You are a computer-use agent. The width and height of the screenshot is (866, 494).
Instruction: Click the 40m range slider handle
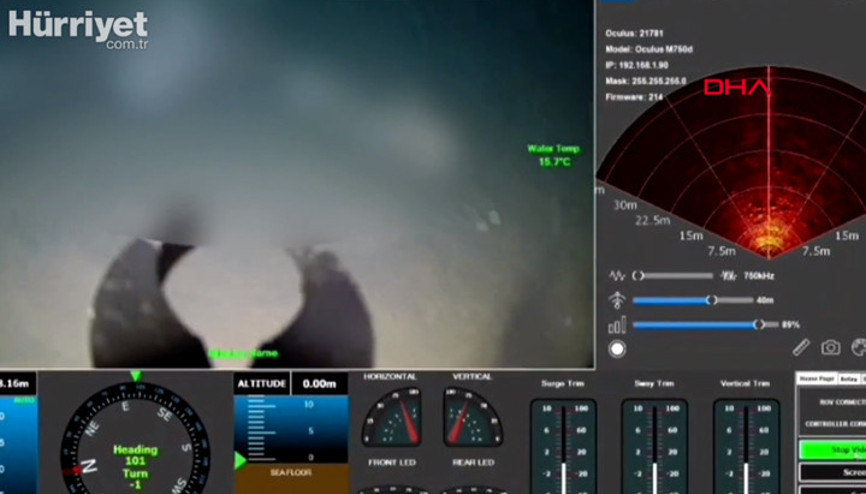pos(711,300)
